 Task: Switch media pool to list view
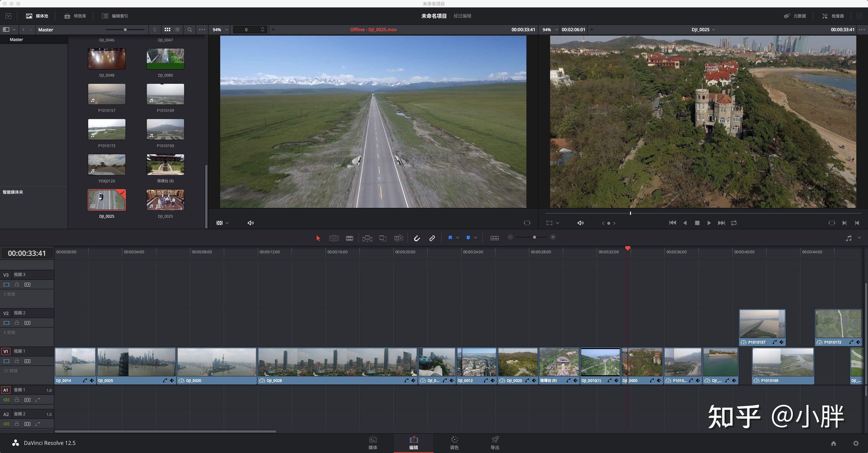[177, 30]
